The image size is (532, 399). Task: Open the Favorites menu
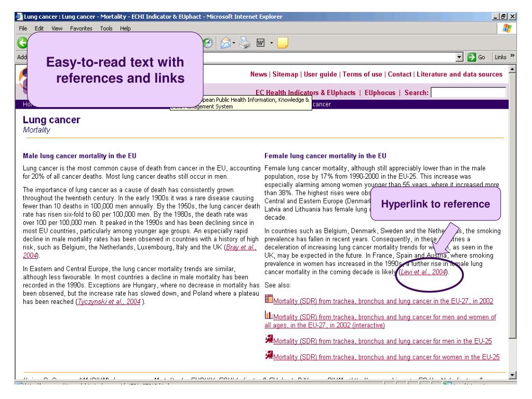click(81, 29)
